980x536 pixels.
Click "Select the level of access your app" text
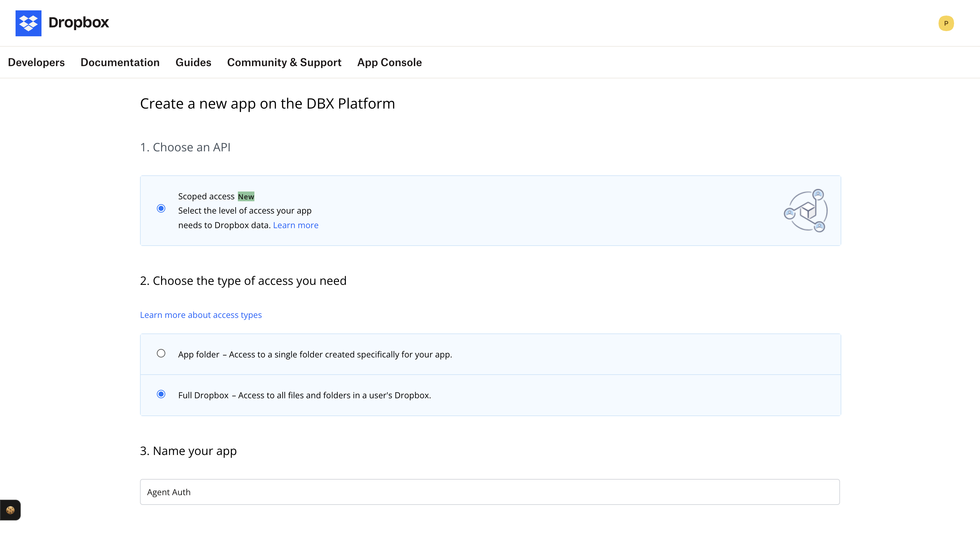pyautogui.click(x=245, y=211)
